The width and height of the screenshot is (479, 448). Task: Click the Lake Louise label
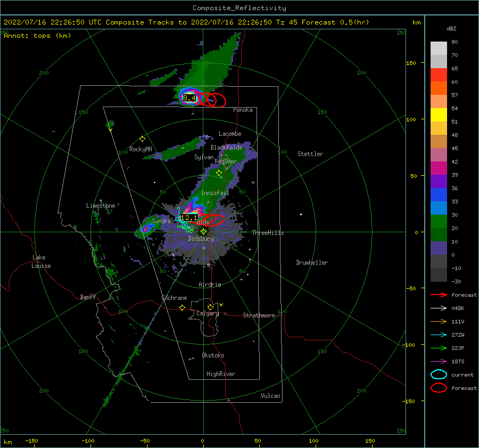(x=41, y=262)
